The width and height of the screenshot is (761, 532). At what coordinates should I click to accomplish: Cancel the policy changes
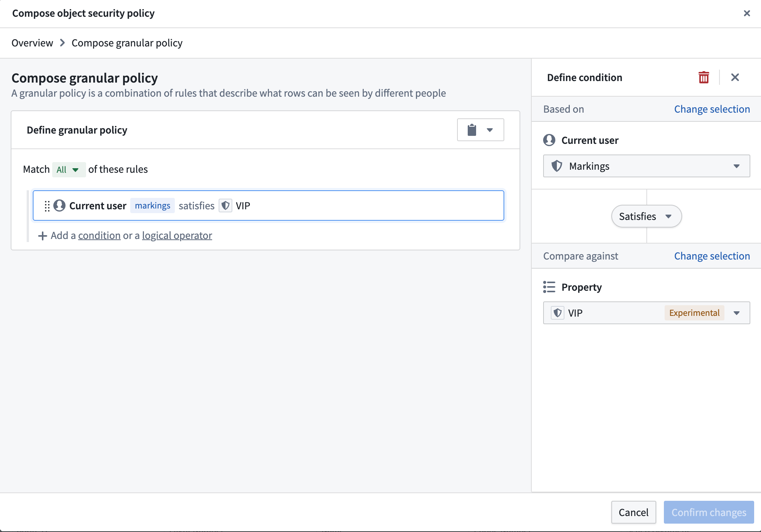(633, 512)
